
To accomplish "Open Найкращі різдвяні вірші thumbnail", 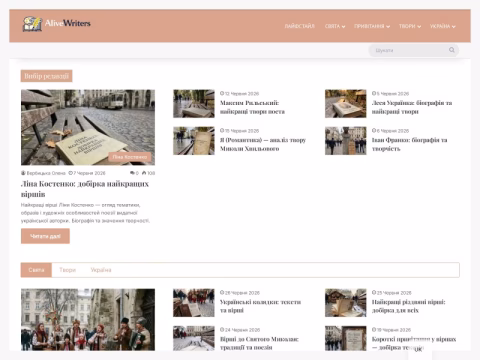I will click(x=346, y=303).
